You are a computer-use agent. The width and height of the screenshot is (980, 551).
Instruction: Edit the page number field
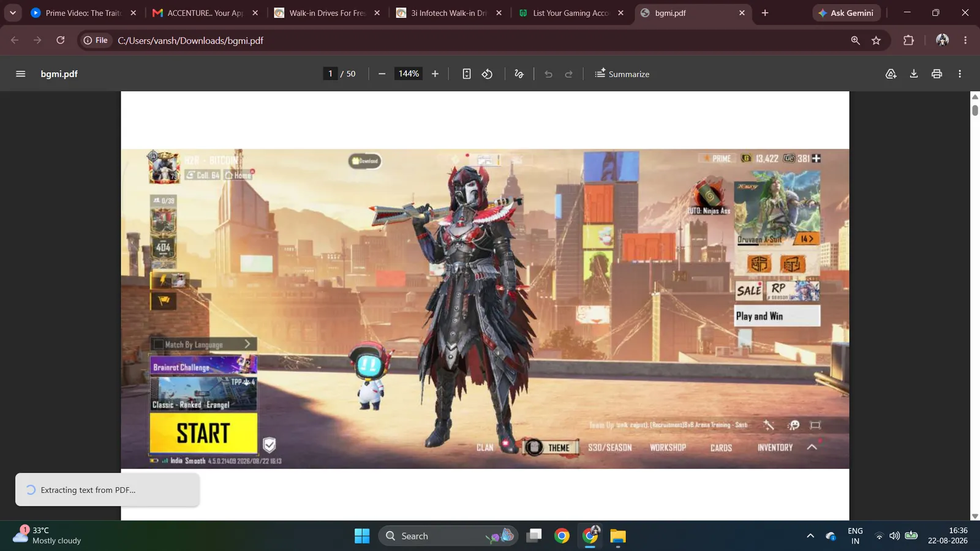[x=330, y=73]
